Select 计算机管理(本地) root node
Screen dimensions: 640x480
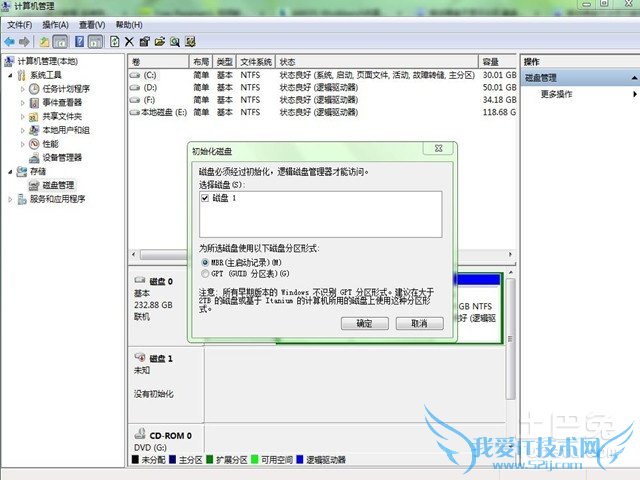pyautogui.click(x=47, y=61)
